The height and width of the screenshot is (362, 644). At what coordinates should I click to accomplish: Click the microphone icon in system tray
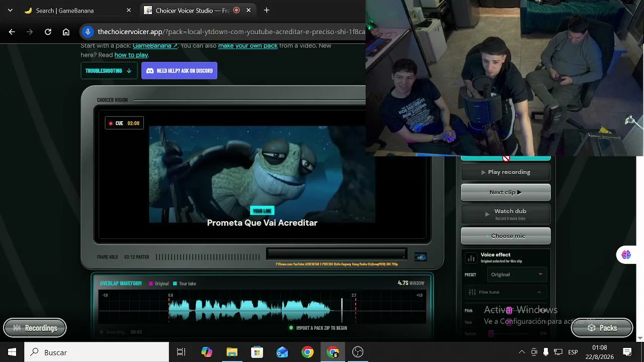pos(546,352)
